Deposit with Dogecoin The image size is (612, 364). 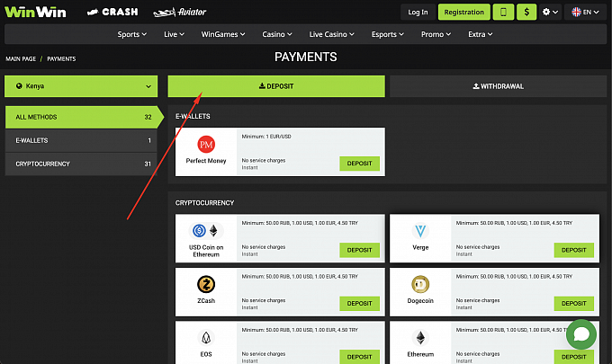[x=574, y=303]
